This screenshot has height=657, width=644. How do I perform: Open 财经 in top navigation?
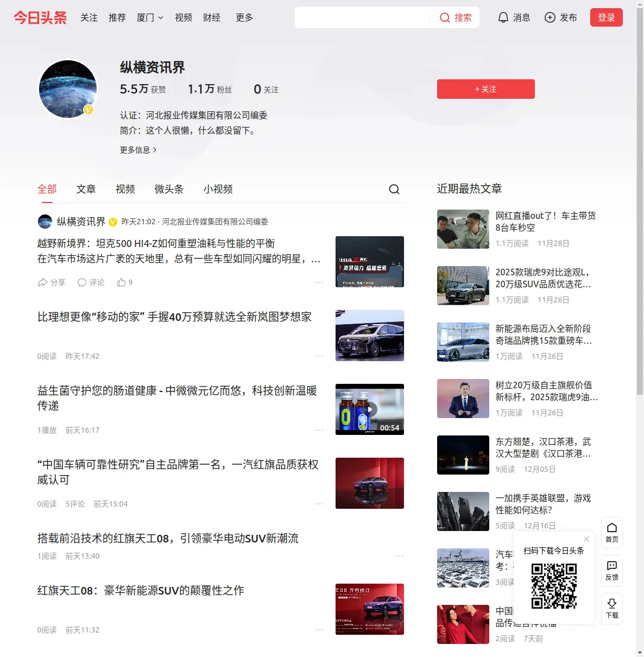click(212, 17)
